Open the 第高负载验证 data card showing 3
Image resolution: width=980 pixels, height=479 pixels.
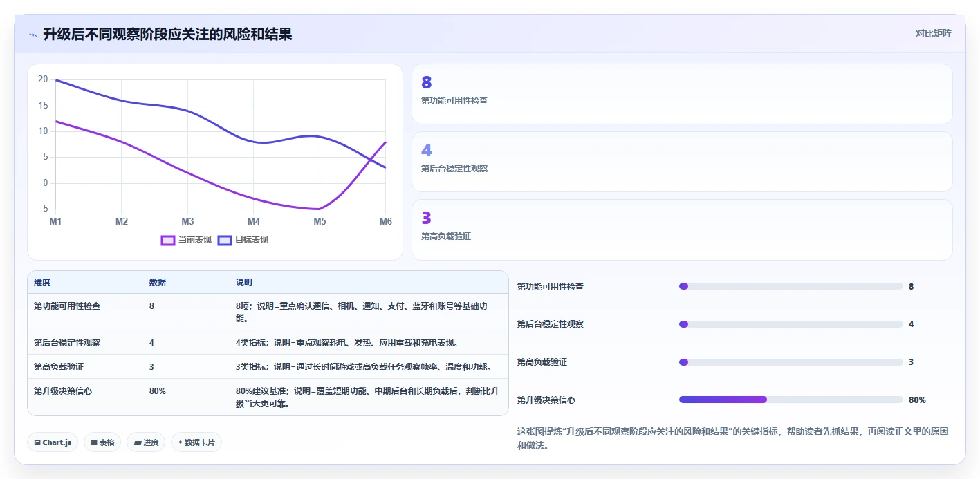pyautogui.click(x=682, y=229)
